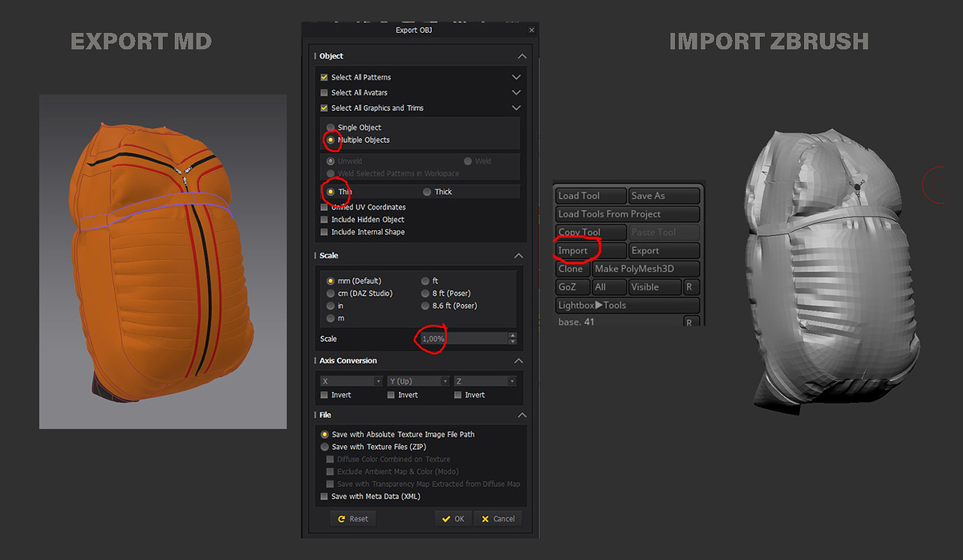Select Save with Texture Files (ZIP)
Screen dimensions: 963x560
[324, 447]
